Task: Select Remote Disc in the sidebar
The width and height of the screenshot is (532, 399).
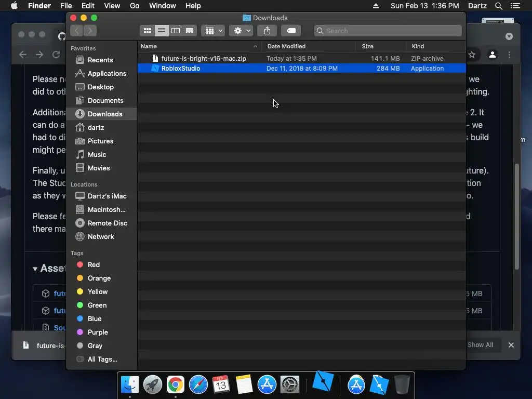Action: 102,223
